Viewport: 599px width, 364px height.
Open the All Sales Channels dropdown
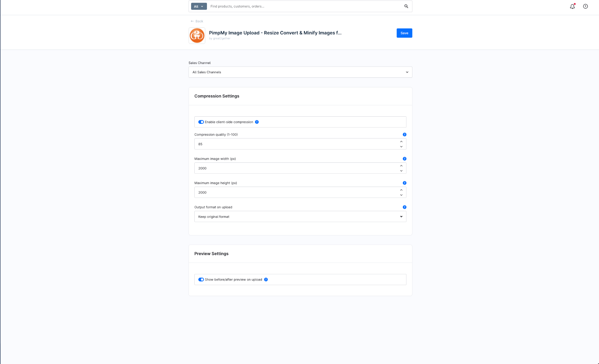click(300, 72)
